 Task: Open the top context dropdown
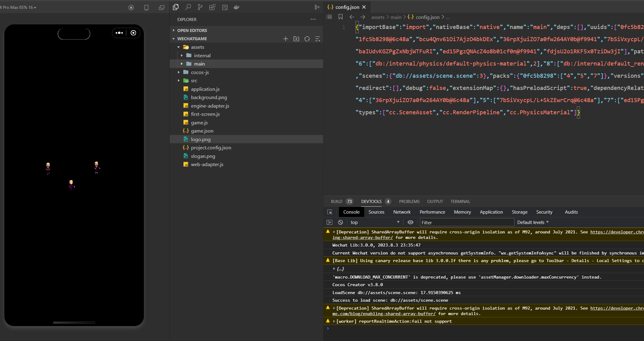[x=375, y=222]
